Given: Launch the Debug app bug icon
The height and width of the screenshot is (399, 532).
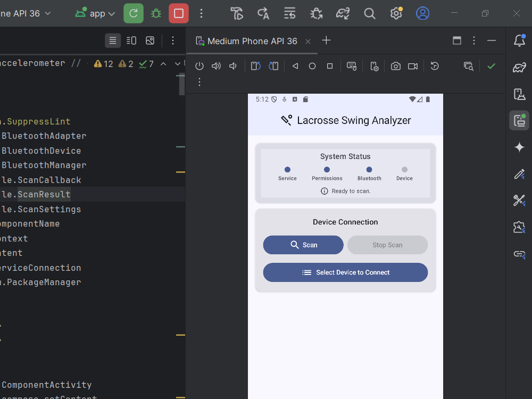Looking at the screenshot, I should coord(156,14).
